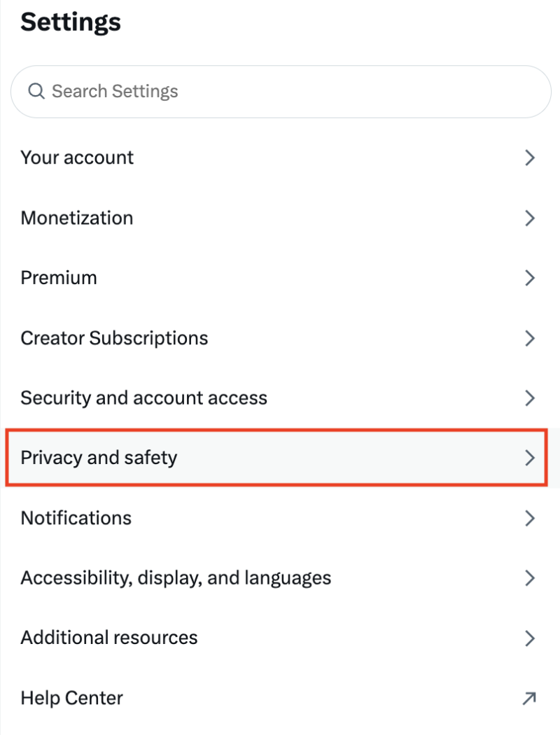Expand Notifications using its chevron
This screenshot has width=560, height=735.
coord(529,518)
